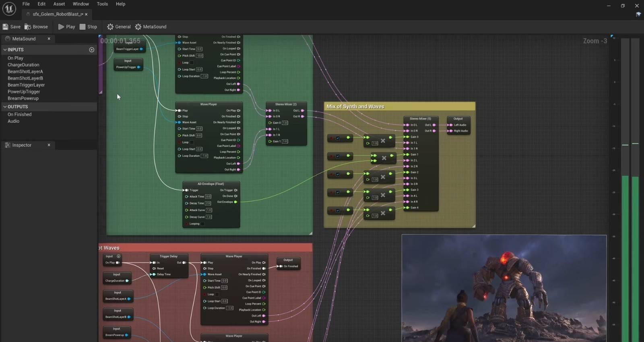
Task: Click the On Done pin on AD Envelope
Action: (x=235, y=196)
